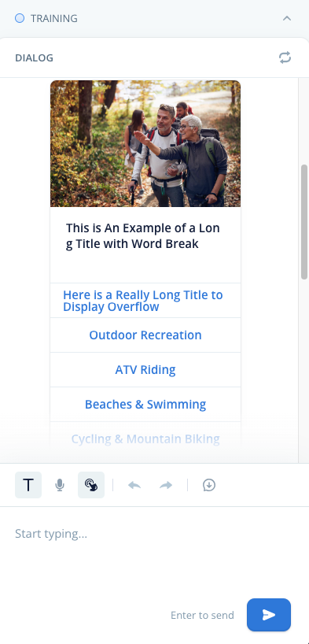The width and height of the screenshot is (309, 644).
Task: Click the save transcript bubble icon
Action: (x=209, y=485)
